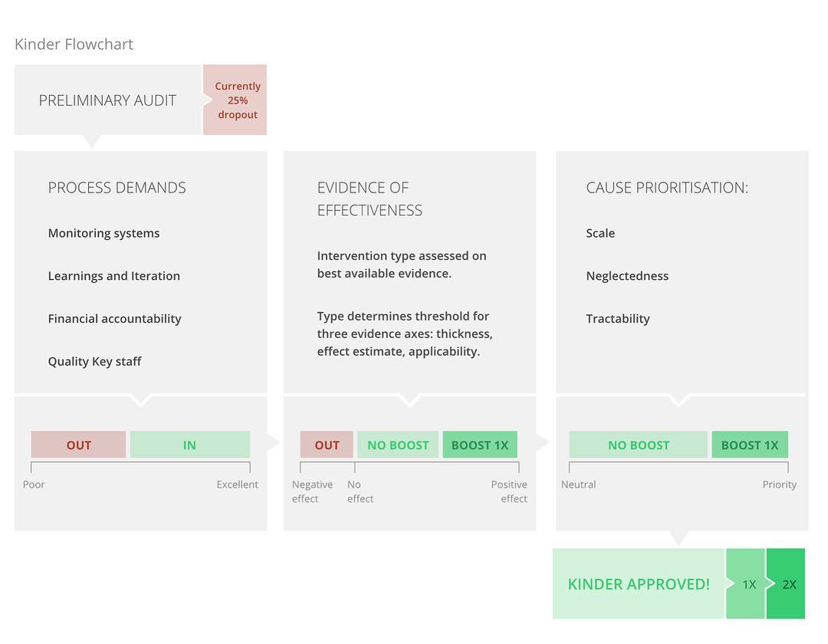Screen dimensions: 828x644
Task: Click the 'Tractability' criterion
Action: 618,319
